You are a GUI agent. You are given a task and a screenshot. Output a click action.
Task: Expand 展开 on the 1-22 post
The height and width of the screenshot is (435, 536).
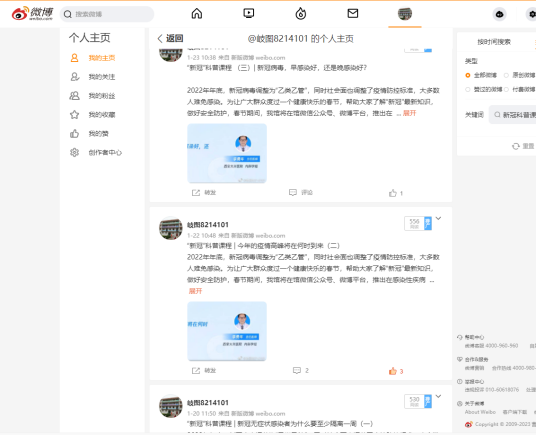pyautogui.click(x=195, y=291)
